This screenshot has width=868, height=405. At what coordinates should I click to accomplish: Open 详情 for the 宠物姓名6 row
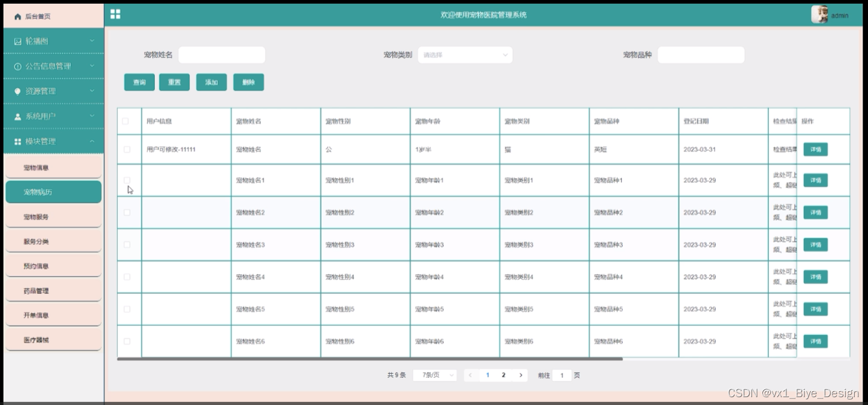pyautogui.click(x=815, y=342)
